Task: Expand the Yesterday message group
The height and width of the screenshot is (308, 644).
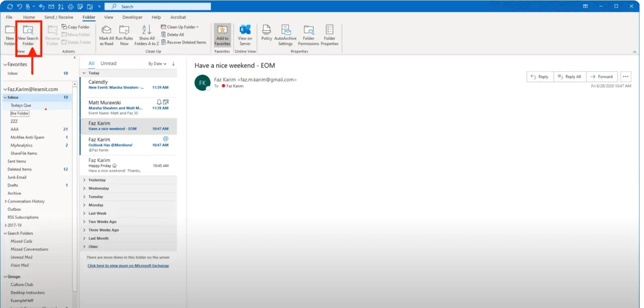Action: pos(84,180)
